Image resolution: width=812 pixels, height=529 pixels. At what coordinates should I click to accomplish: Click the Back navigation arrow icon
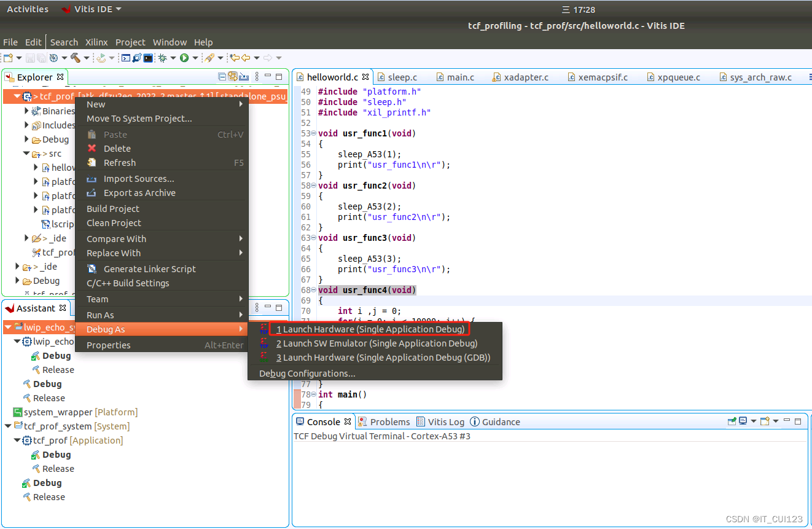point(246,58)
